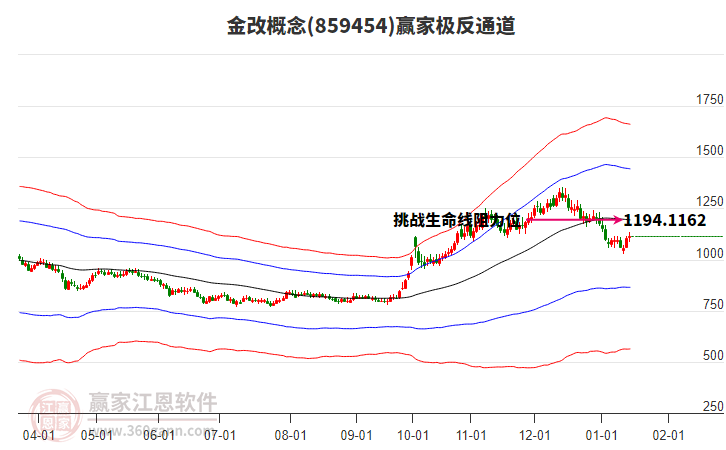This screenshot has width=726, height=450.
Task: Click the y-axis label 750
Action: (713, 304)
